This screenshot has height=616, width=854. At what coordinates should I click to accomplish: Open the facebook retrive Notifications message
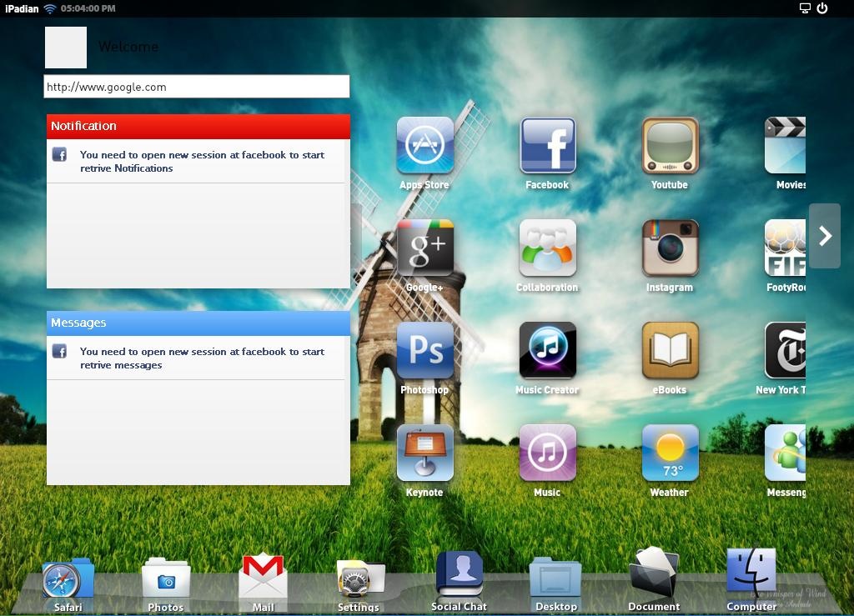tap(202, 162)
